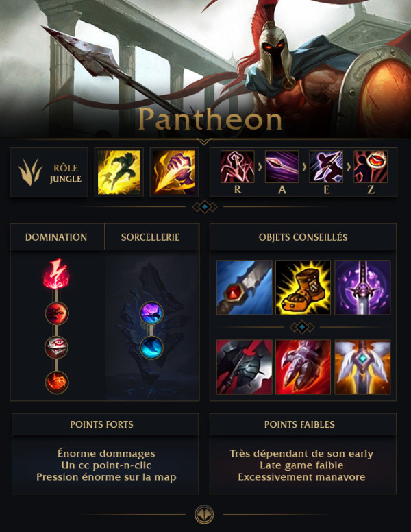
Task: Click the purple sword item
Action: pyautogui.click(x=362, y=287)
